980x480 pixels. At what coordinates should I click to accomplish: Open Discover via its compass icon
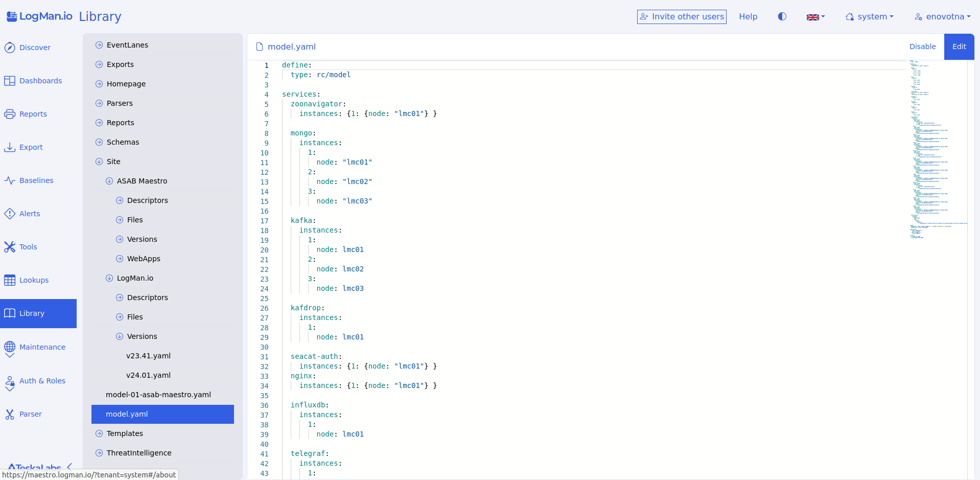10,48
